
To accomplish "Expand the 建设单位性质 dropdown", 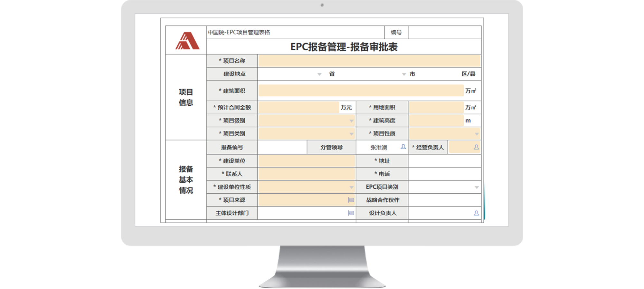I will pos(351,187).
